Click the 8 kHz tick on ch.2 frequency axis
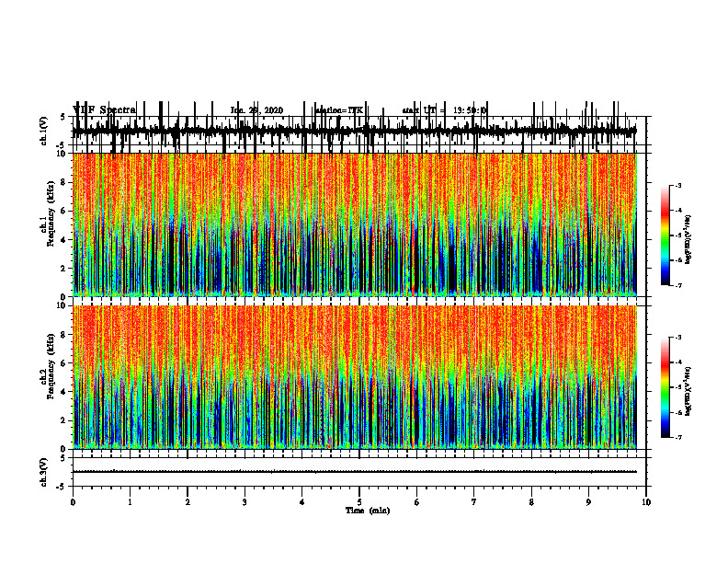 coord(64,335)
